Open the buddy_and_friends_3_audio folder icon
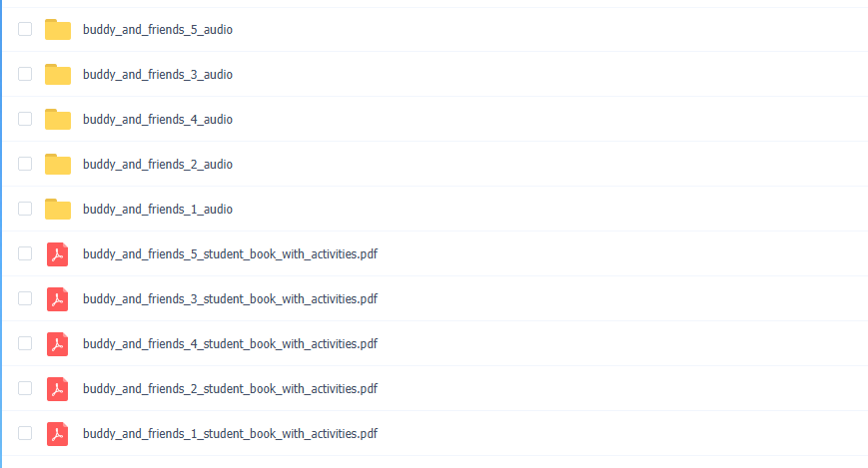868x468 pixels. (58, 74)
